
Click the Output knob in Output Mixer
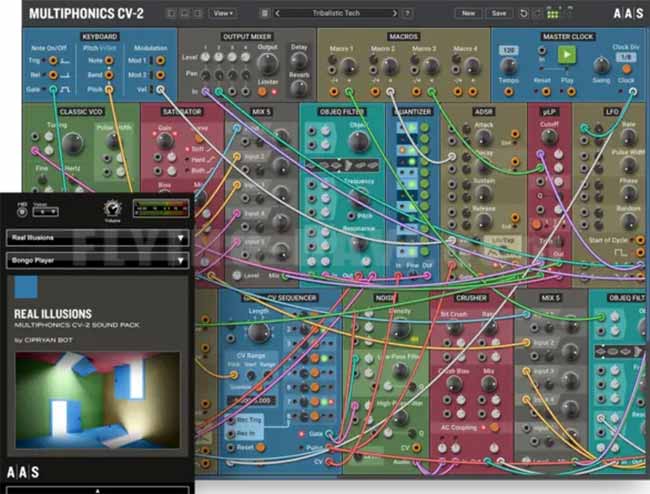pos(267,63)
